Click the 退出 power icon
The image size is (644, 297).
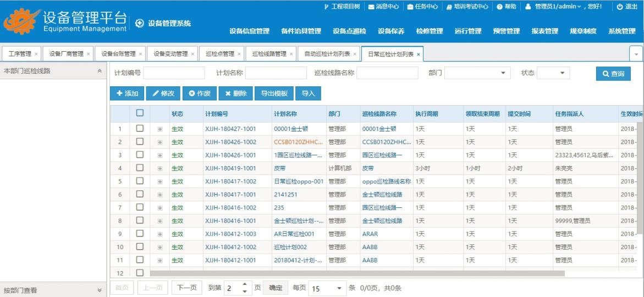620,7
